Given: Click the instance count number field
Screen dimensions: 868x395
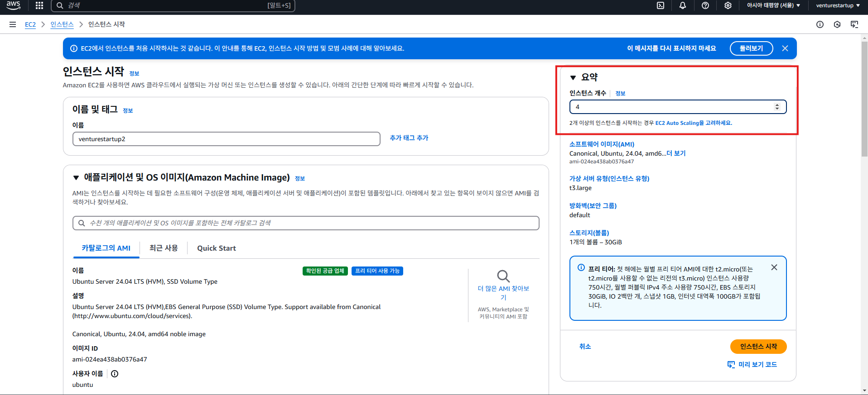Looking at the screenshot, I should [678, 107].
